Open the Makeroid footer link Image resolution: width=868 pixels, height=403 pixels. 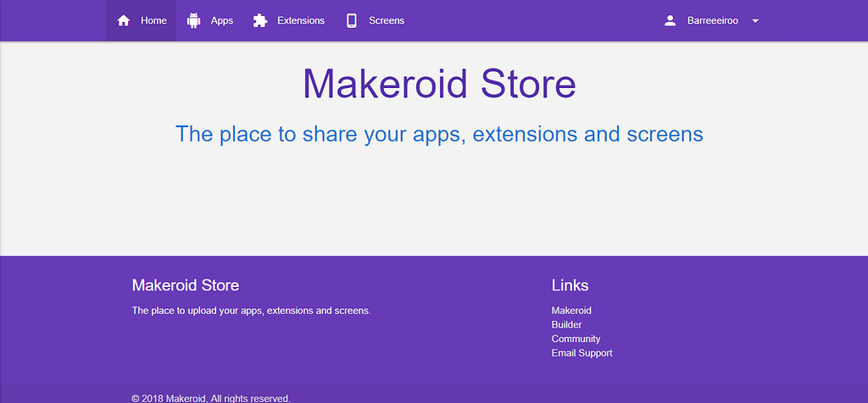pos(571,311)
